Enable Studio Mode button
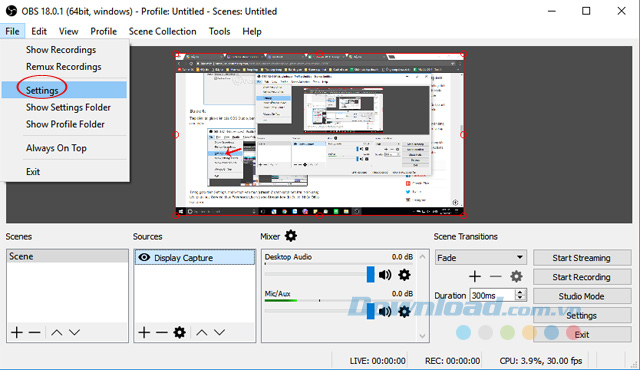 point(582,296)
